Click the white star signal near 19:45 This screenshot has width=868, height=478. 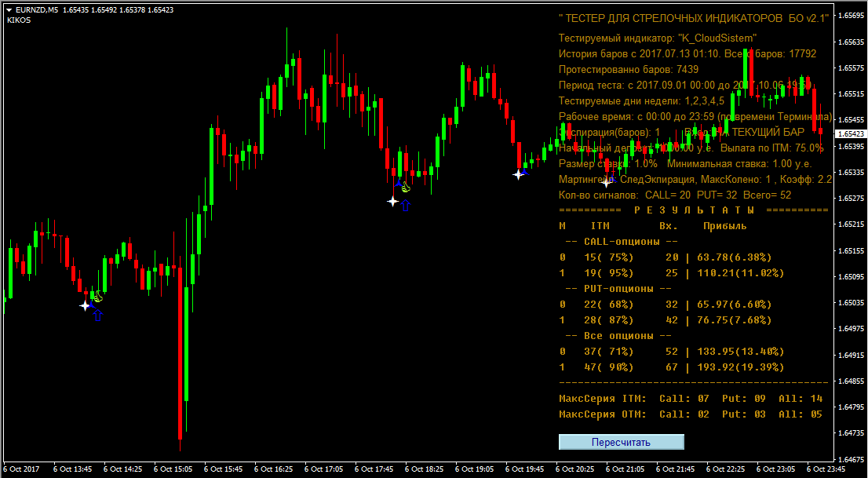click(x=519, y=174)
